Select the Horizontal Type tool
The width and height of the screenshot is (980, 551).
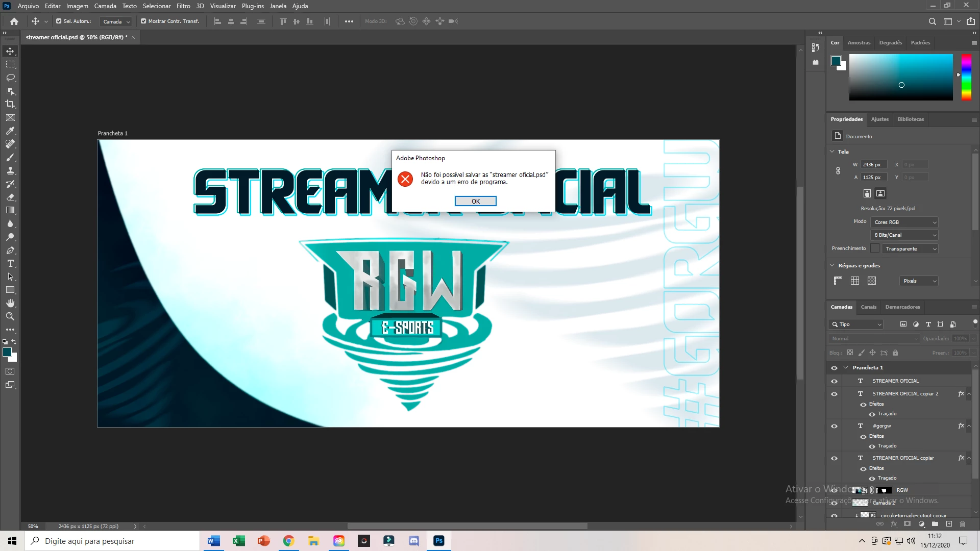tap(10, 264)
